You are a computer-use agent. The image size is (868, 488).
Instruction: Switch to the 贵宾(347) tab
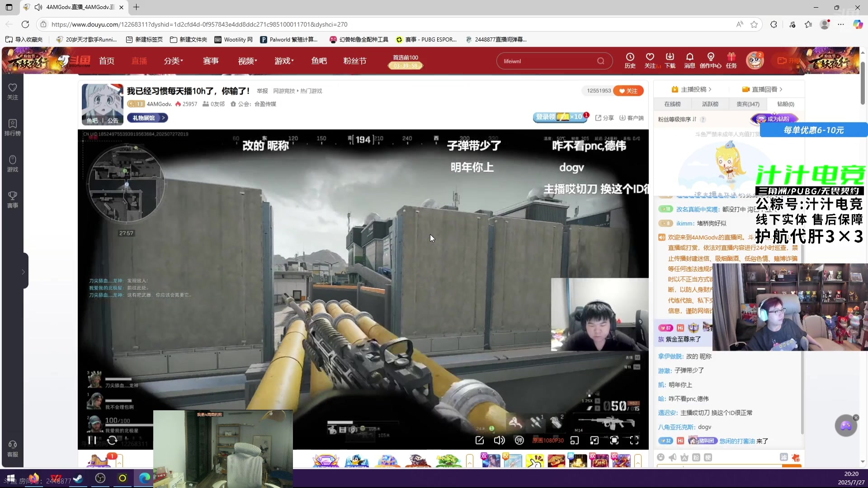pos(748,104)
